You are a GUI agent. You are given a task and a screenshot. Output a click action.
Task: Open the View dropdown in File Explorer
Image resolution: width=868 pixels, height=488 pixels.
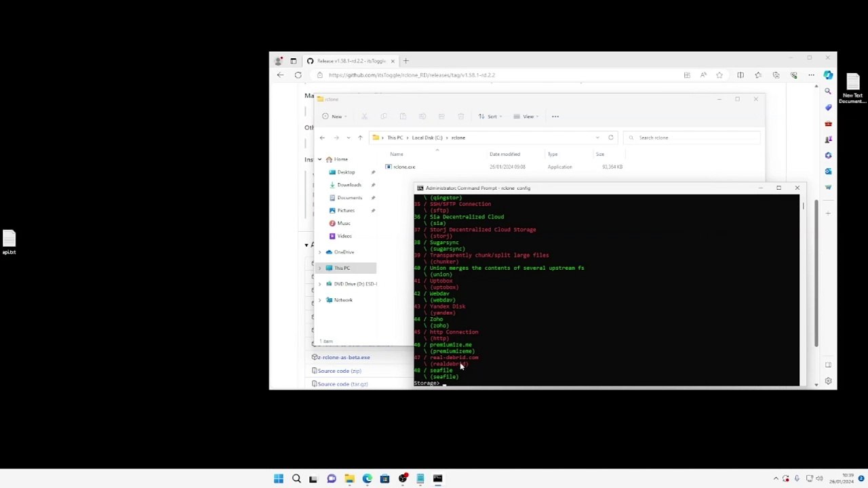click(526, 117)
